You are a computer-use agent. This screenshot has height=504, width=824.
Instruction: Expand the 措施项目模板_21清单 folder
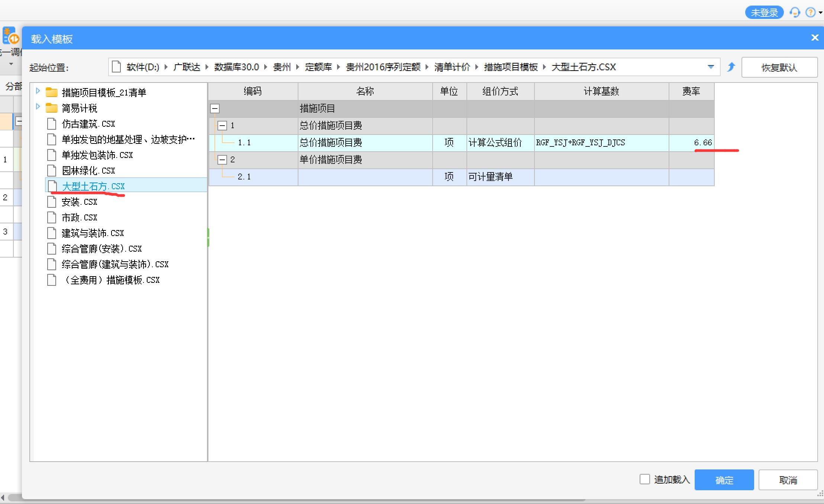(x=38, y=91)
